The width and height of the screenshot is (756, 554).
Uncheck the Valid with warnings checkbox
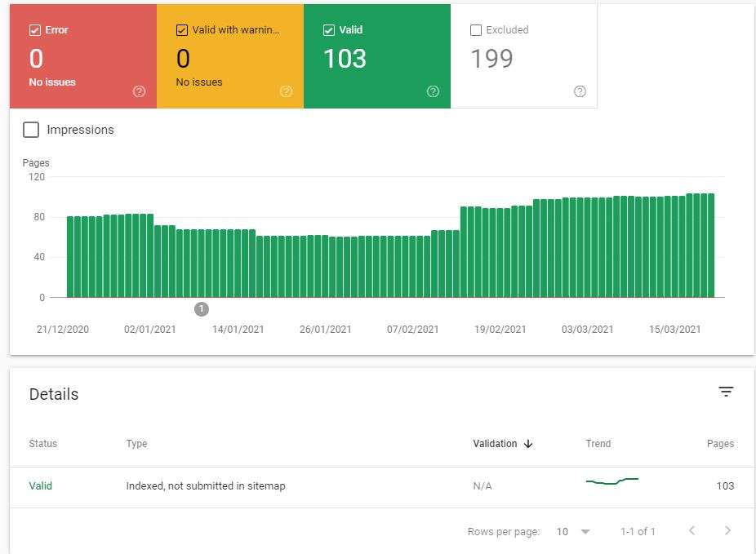182,30
